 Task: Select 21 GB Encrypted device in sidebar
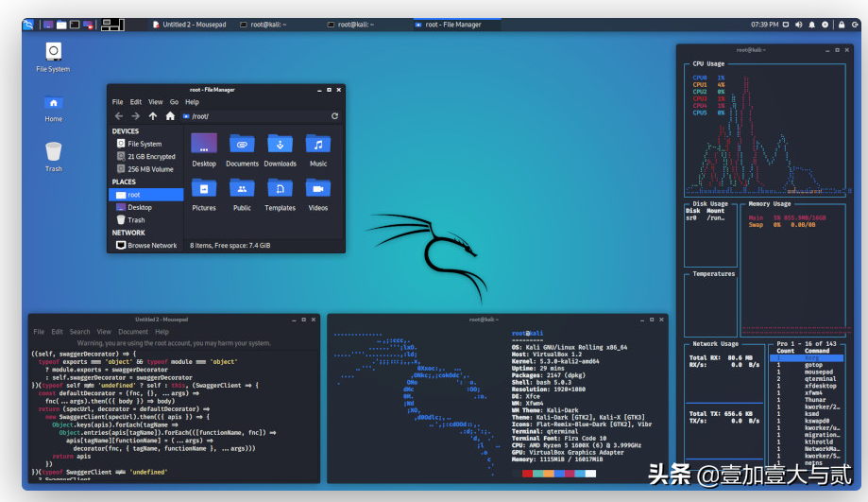(146, 157)
